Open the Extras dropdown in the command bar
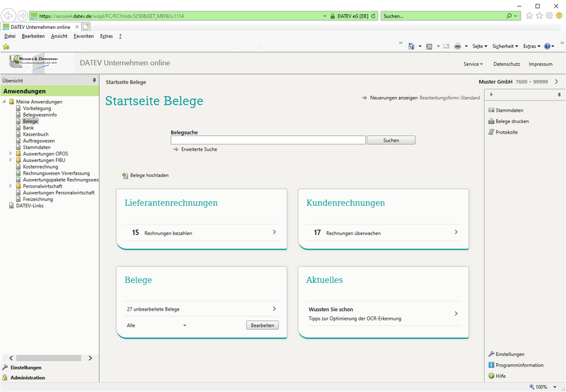Image resolution: width=566 pixels, height=392 pixels. (532, 46)
